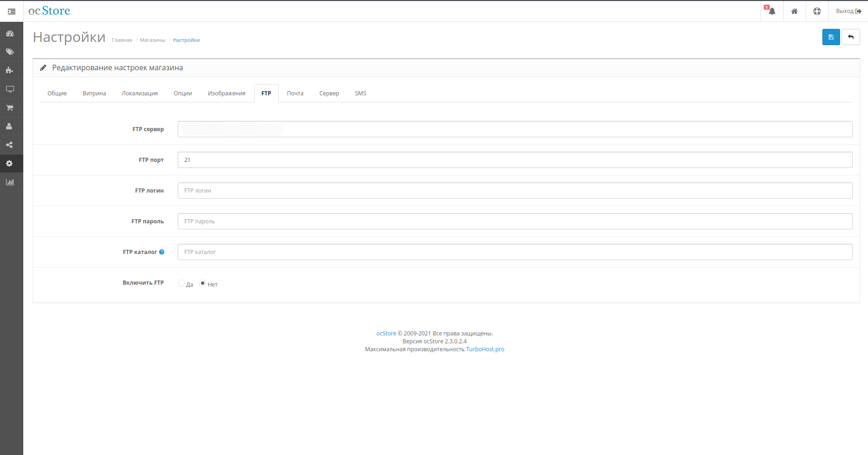Viewport: 868px width, 455px height.
Task: Open the TurboHost.pro footer link
Action: pyautogui.click(x=485, y=349)
